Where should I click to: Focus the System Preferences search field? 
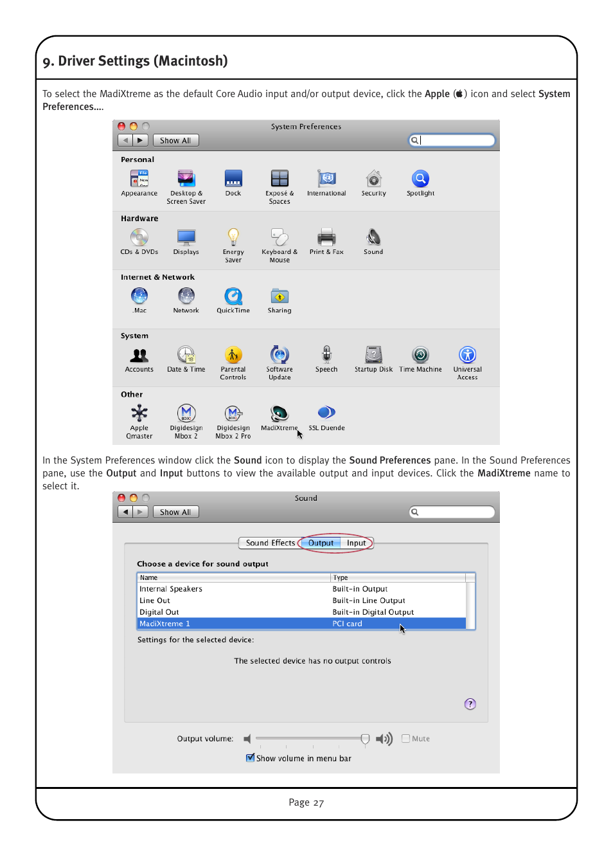[452, 140]
